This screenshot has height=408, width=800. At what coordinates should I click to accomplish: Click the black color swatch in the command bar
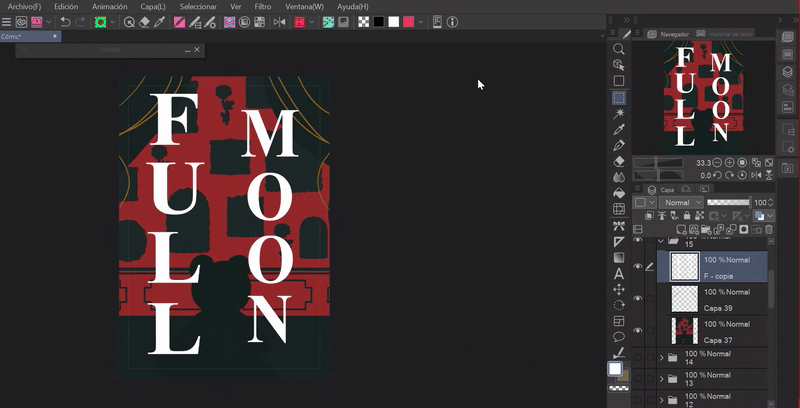pos(379,21)
